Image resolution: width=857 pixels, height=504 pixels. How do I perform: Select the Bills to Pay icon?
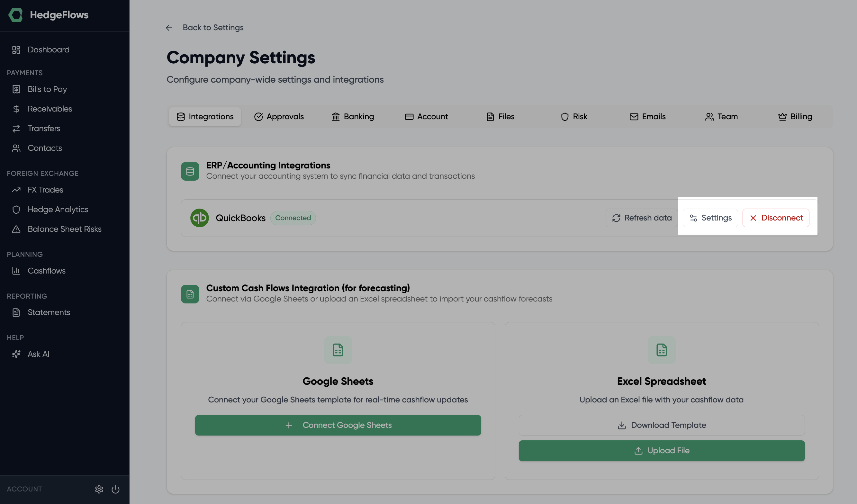click(x=16, y=89)
